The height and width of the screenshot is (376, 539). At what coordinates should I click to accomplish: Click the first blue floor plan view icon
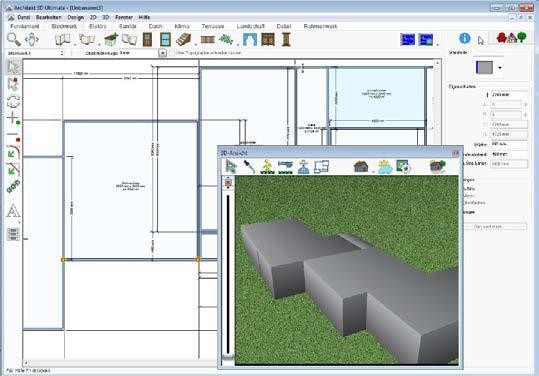click(408, 40)
